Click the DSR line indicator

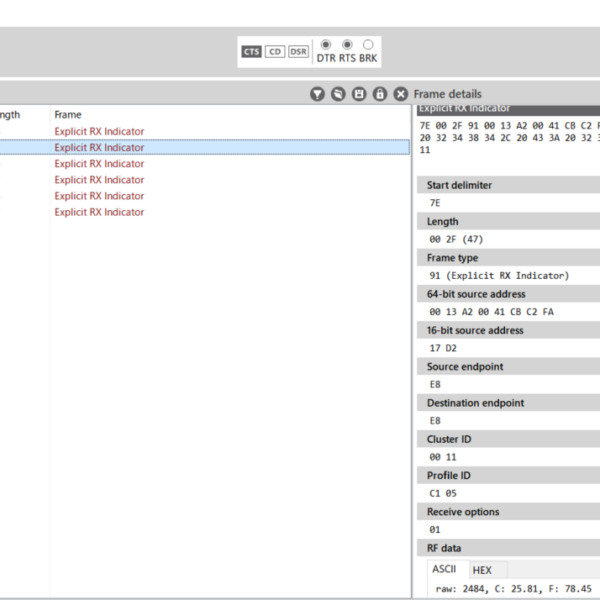[298, 51]
